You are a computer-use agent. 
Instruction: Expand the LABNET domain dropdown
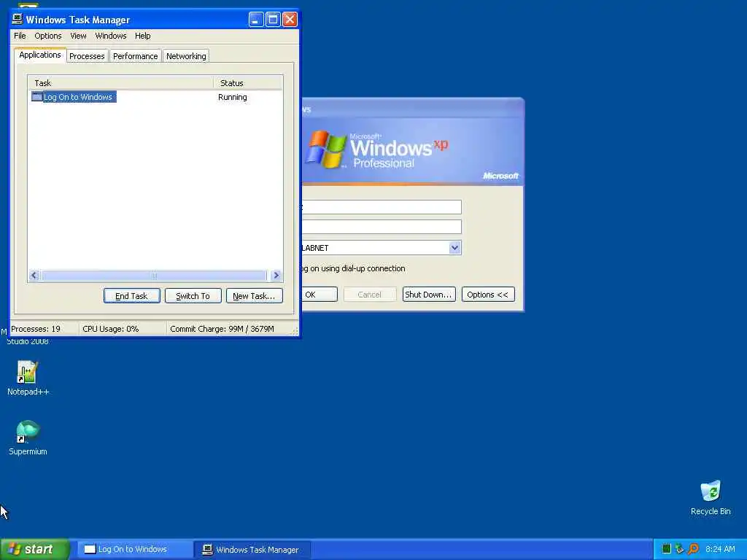click(454, 248)
